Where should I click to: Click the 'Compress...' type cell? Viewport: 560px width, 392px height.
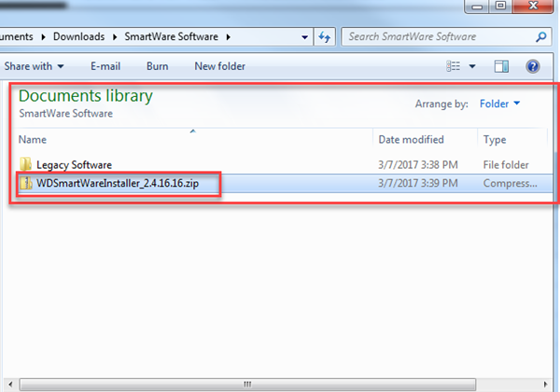click(x=510, y=183)
